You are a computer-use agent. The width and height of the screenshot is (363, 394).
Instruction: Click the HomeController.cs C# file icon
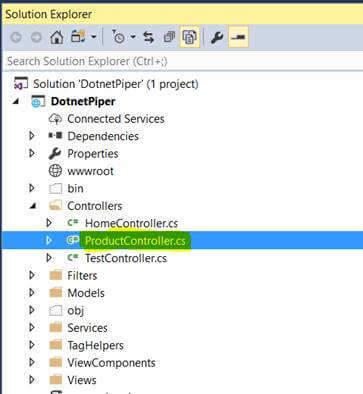pyautogui.click(x=73, y=222)
